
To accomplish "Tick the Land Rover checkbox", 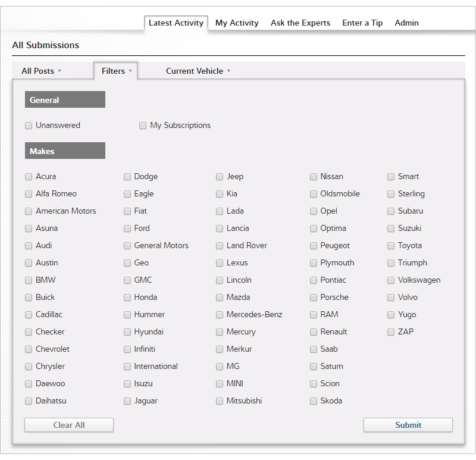I will [x=220, y=246].
